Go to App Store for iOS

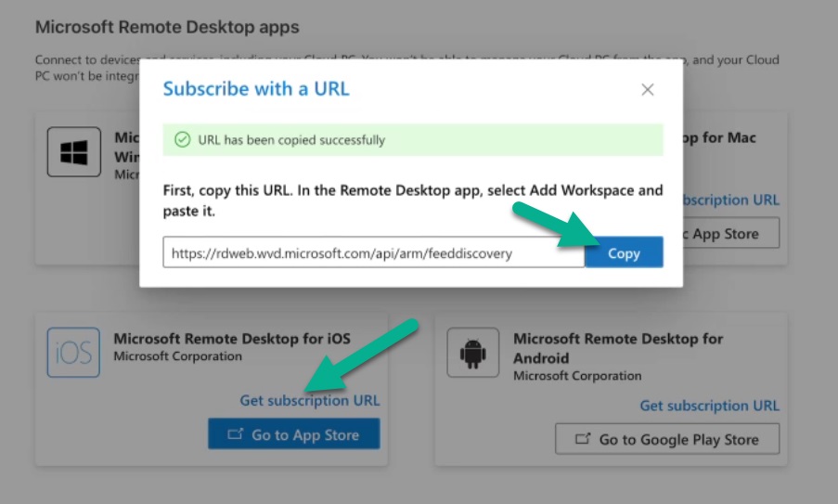pos(294,434)
